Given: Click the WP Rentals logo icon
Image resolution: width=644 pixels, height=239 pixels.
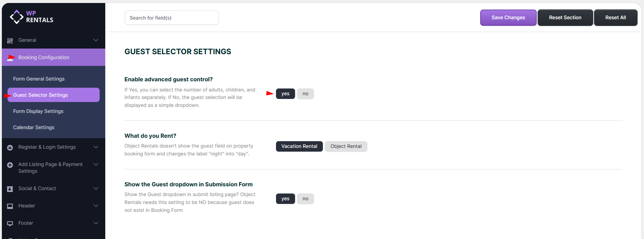Looking at the screenshot, I should [17, 17].
